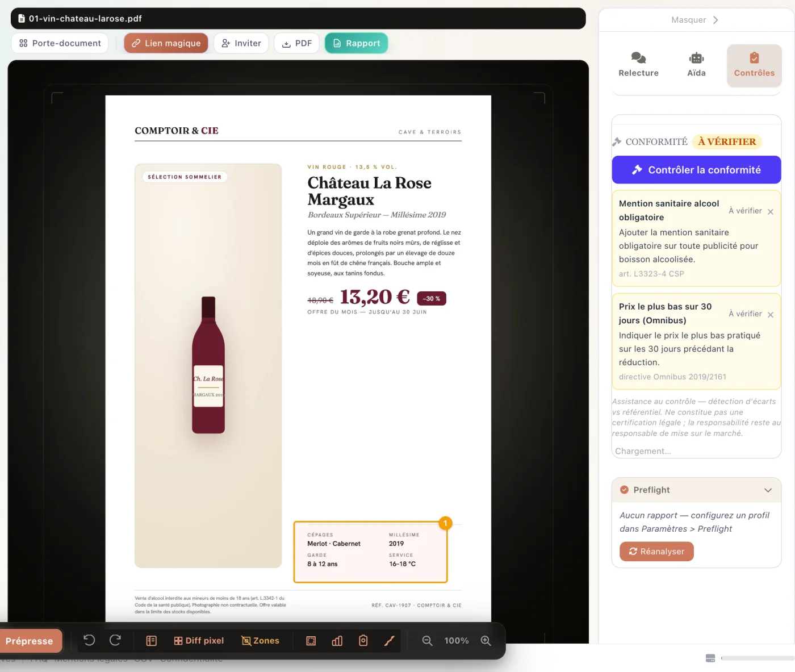The height and width of the screenshot is (672, 795).
Task: Select the curve/brush tool icon
Action: [390, 641]
